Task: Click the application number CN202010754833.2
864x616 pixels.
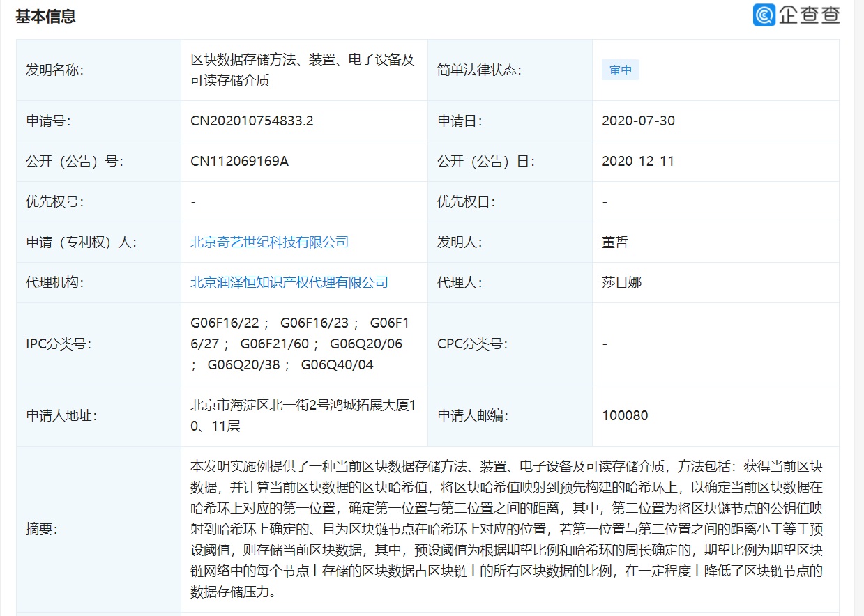Action: tap(252, 121)
